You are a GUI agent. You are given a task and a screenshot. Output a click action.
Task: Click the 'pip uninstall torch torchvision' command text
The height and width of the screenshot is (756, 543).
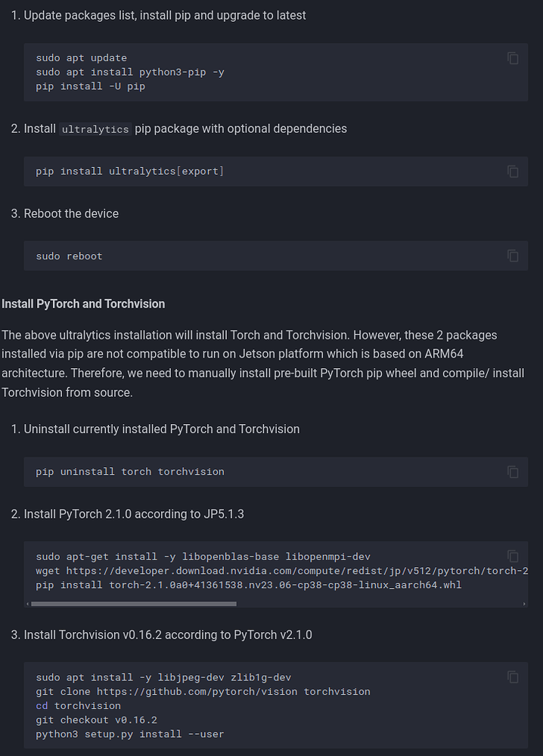pyautogui.click(x=129, y=472)
